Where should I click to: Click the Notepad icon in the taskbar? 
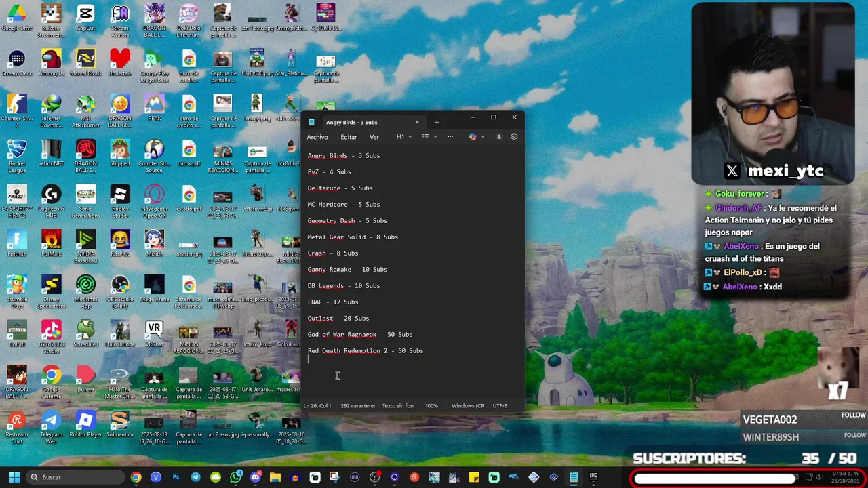[x=574, y=477]
